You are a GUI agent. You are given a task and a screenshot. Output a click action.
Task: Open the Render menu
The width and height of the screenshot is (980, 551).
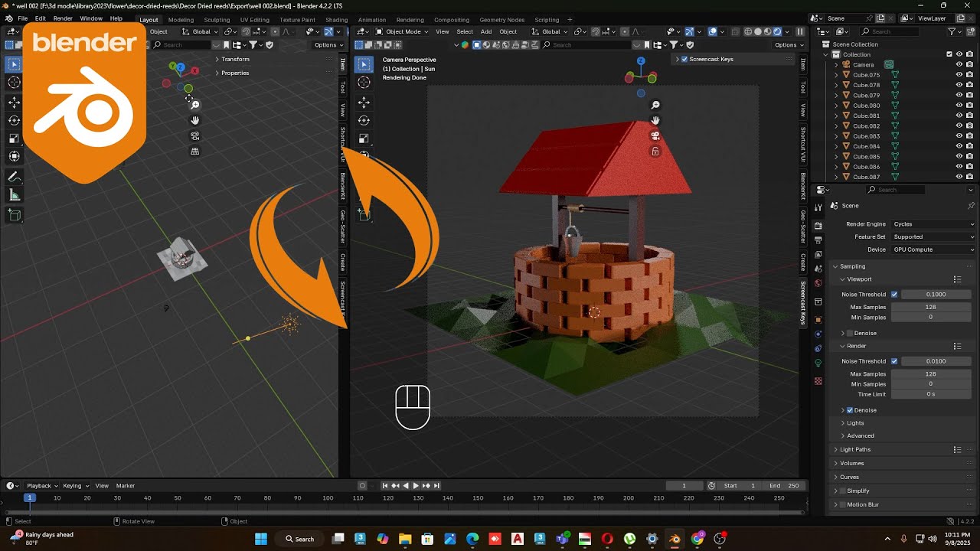click(x=63, y=18)
